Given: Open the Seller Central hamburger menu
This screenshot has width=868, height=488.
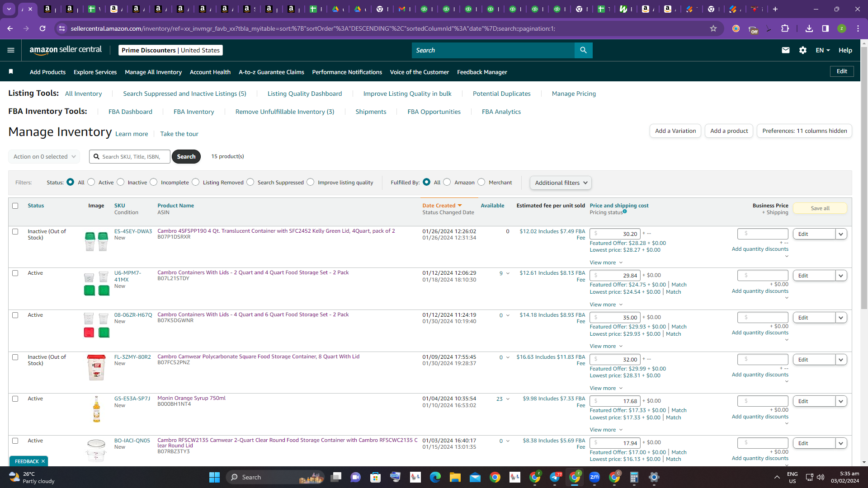Looking at the screenshot, I should 11,50.
